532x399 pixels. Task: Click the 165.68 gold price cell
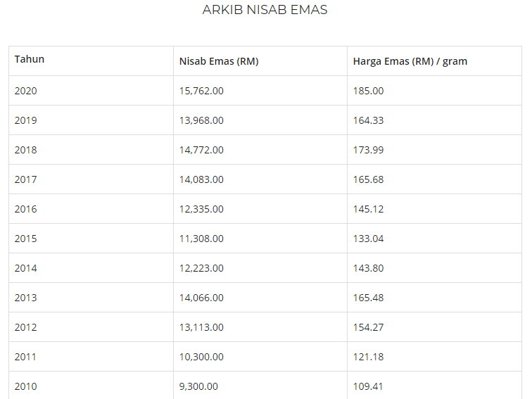tap(368, 179)
